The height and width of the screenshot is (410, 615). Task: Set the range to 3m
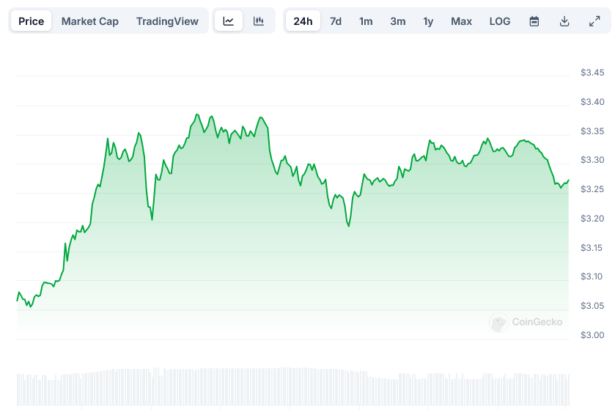pyautogui.click(x=397, y=21)
